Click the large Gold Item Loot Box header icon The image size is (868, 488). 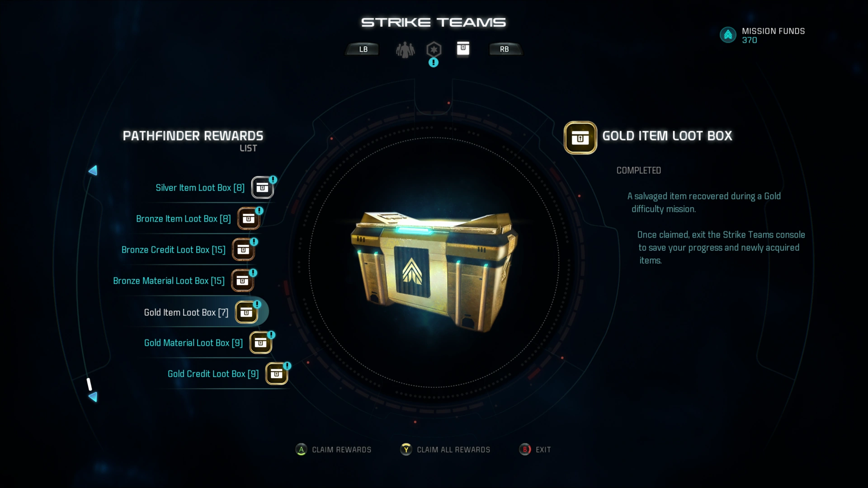point(580,138)
